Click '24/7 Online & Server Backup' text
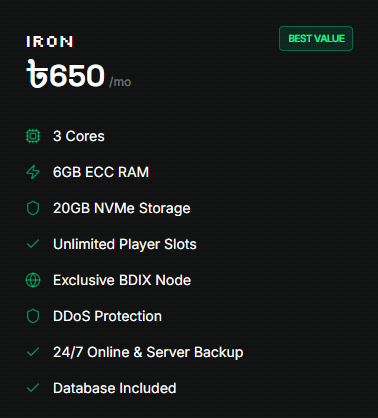 (148, 352)
